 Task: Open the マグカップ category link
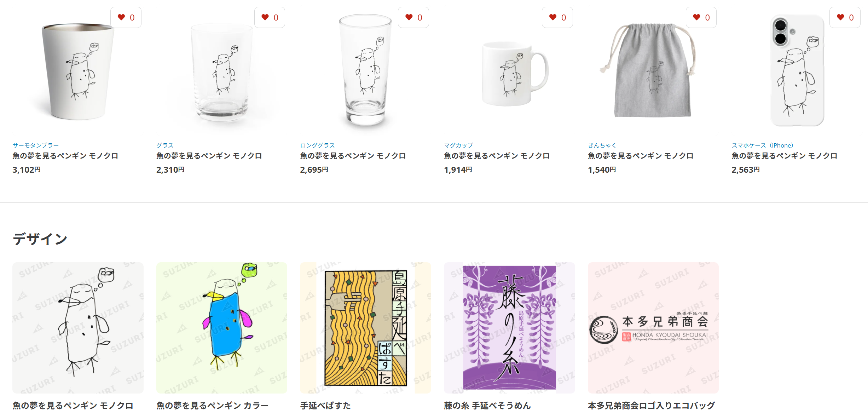[458, 145]
